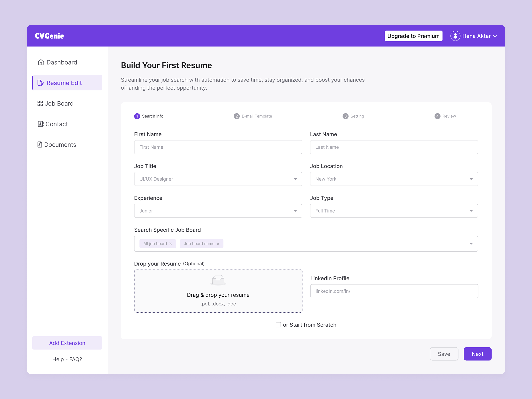Remove the 'Job board name' tag
Screen dimensions: 532x399
[x=218, y=244]
